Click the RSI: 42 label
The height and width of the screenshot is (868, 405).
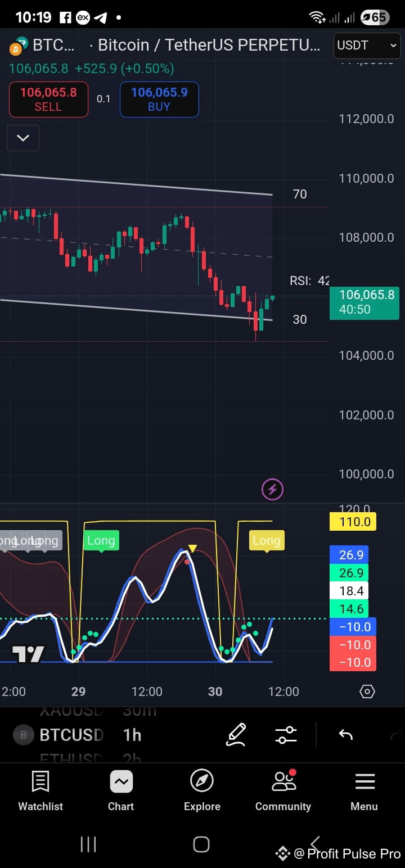click(x=309, y=281)
